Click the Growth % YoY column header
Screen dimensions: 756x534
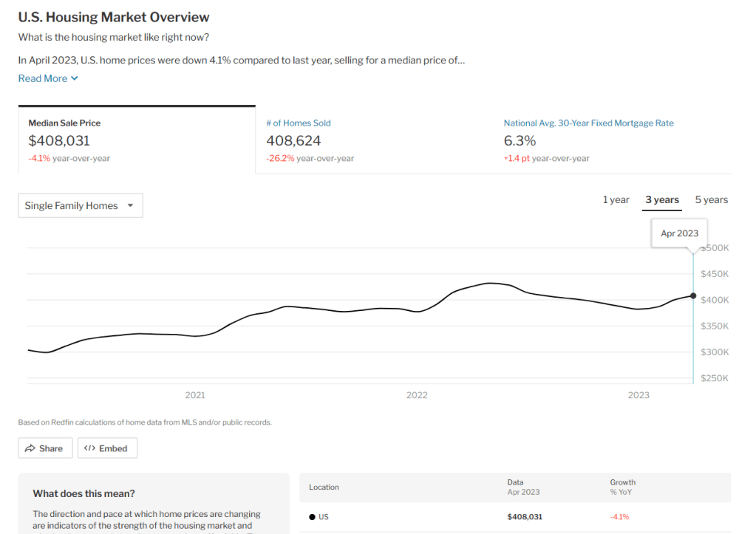[x=622, y=487]
